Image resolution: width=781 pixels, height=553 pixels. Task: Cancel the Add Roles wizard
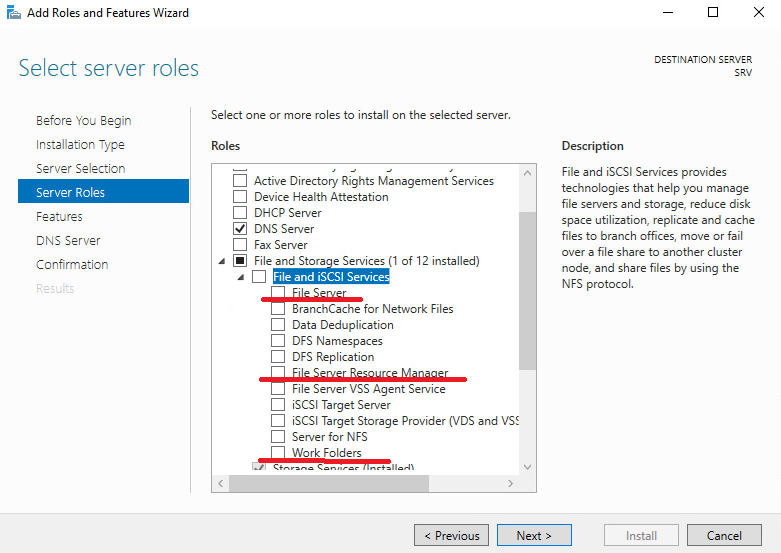pos(724,535)
